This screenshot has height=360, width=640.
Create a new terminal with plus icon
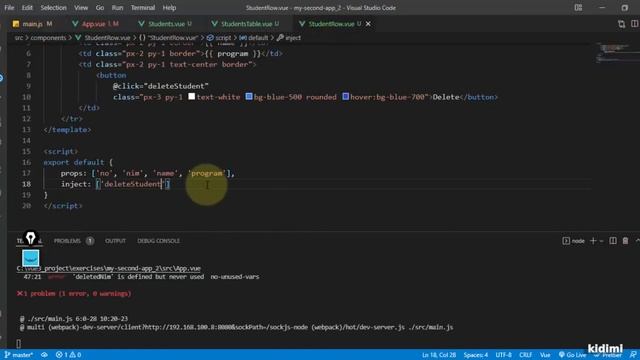point(593,241)
